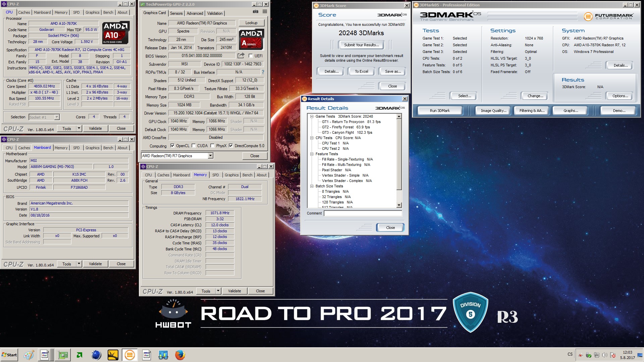644x362 pixels.
Task: Open Tools dropdown arrow in Mainboard CPU-Z
Action: click(x=79, y=264)
